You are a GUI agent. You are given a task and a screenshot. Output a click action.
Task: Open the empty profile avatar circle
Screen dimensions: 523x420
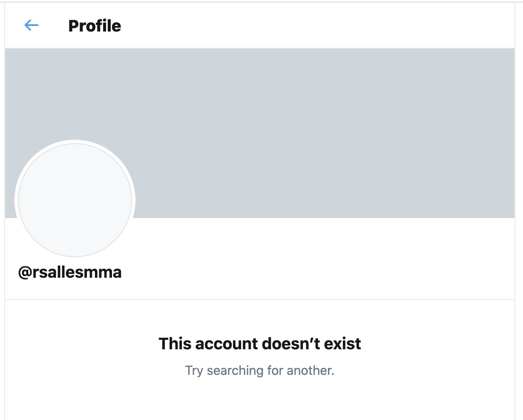(75, 200)
